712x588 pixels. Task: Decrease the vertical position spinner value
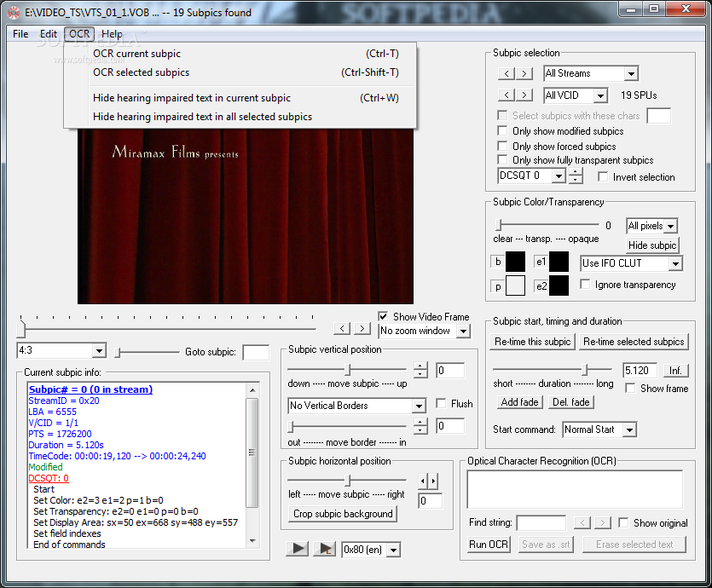(420, 374)
